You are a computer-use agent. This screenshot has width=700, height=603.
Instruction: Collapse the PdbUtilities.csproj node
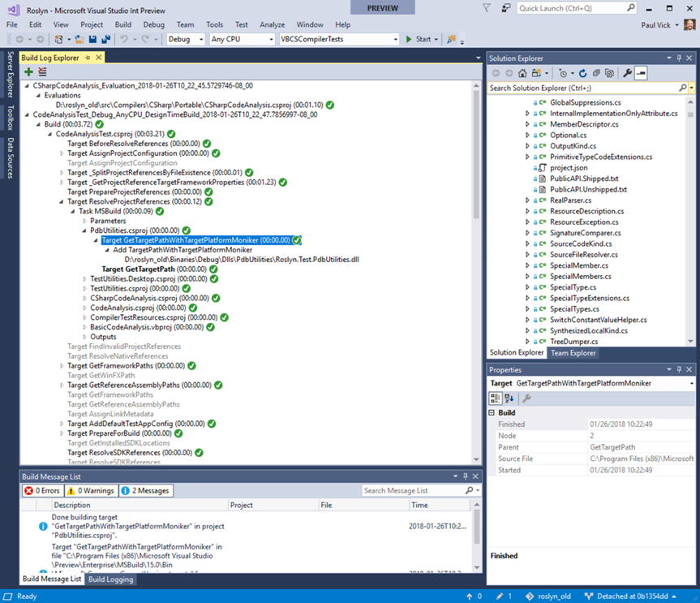(84, 231)
